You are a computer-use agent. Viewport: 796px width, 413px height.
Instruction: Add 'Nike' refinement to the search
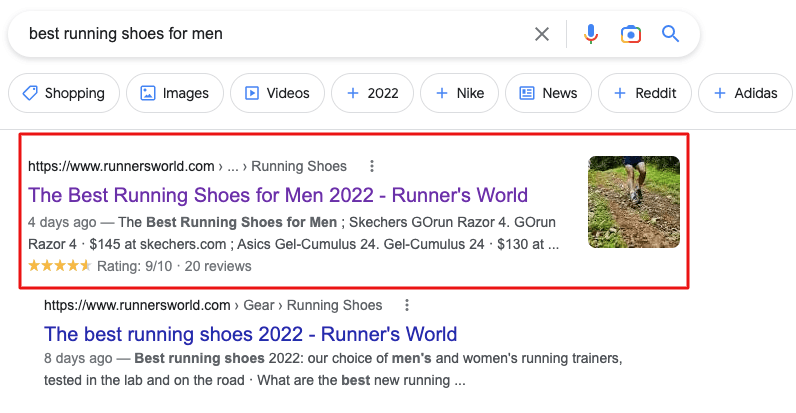click(x=459, y=93)
